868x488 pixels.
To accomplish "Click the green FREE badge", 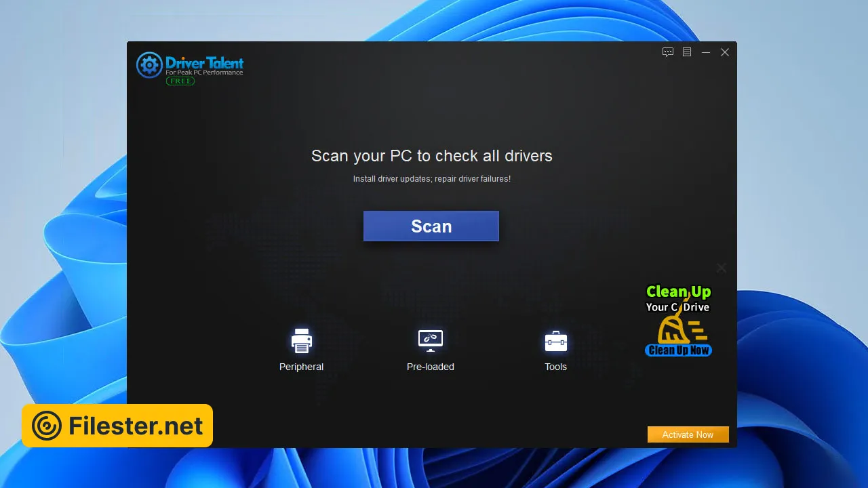I will tap(180, 81).
